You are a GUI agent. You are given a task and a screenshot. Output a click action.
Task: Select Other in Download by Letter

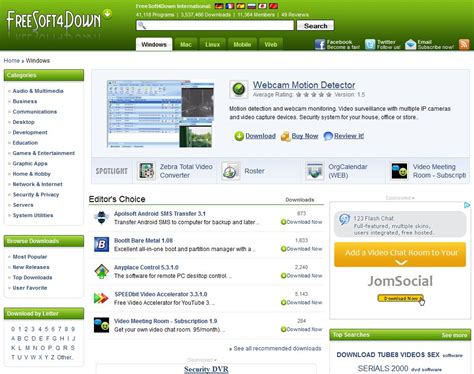coord(65,357)
